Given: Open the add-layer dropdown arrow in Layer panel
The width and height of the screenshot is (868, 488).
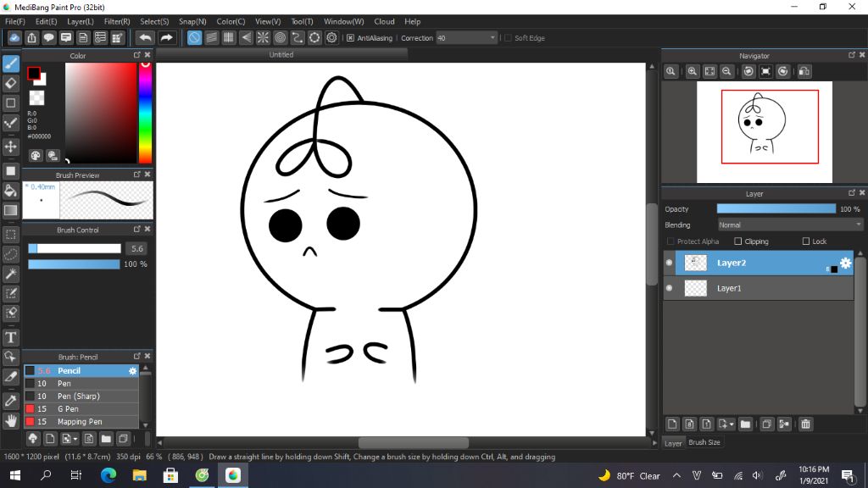Looking at the screenshot, I should (732, 424).
